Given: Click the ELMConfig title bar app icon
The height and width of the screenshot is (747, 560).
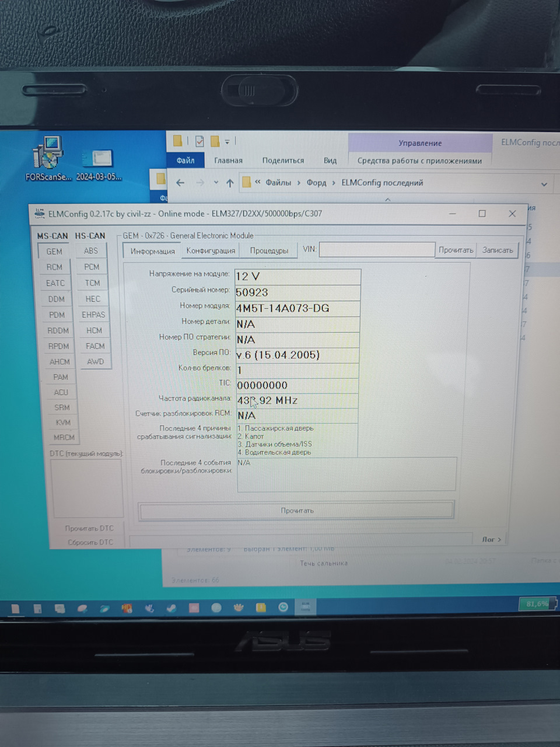Looking at the screenshot, I should (40, 214).
